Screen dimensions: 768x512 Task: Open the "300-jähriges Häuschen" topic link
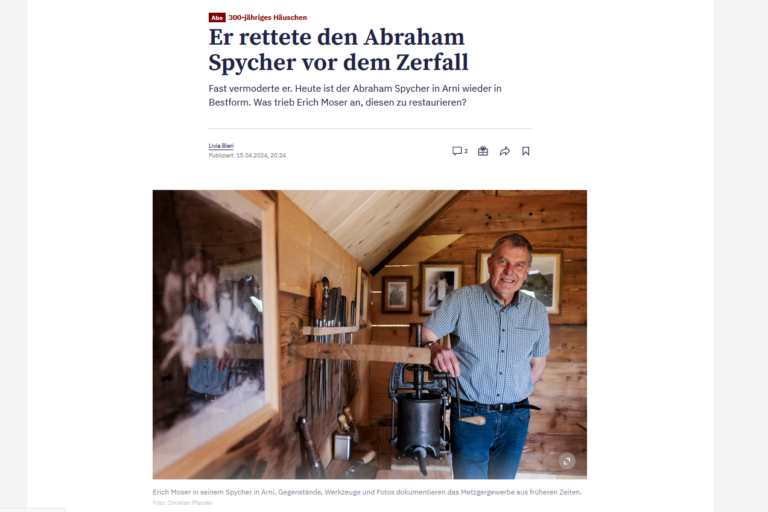267,18
